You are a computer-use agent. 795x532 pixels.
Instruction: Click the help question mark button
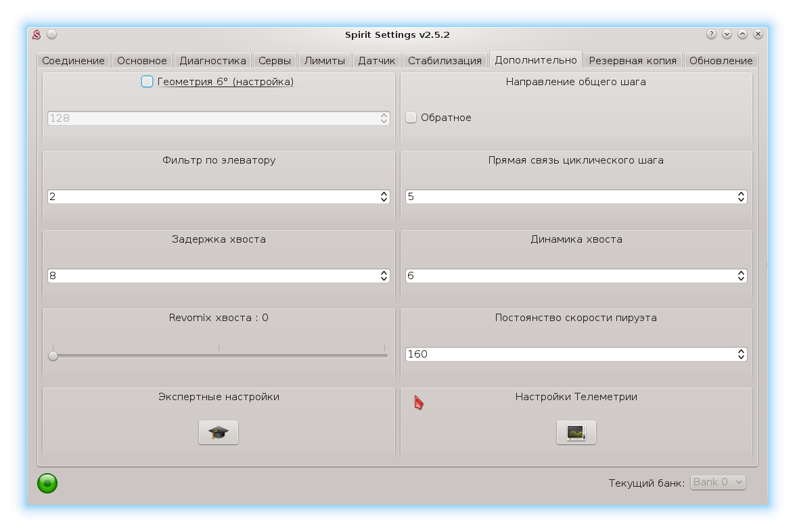(x=711, y=34)
